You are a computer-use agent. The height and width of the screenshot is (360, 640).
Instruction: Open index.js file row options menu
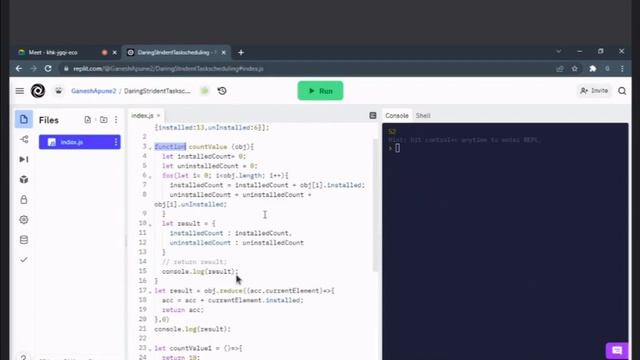pos(116,142)
